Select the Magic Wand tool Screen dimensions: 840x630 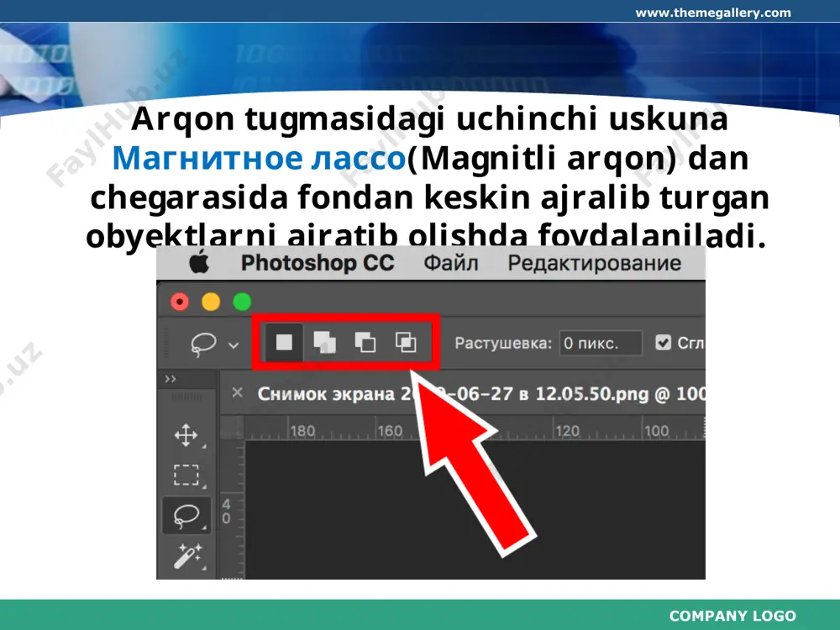click(x=187, y=555)
